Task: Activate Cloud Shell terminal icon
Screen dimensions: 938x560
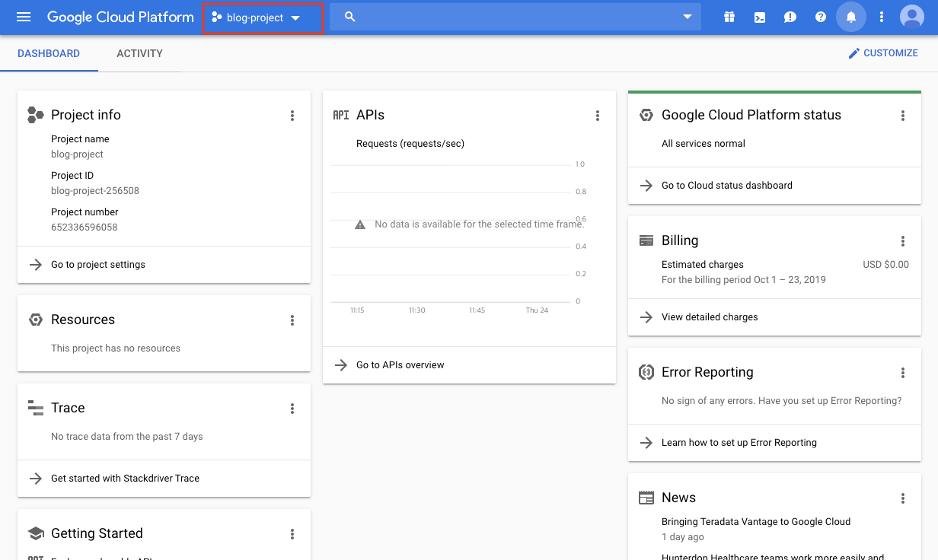Action: click(760, 17)
